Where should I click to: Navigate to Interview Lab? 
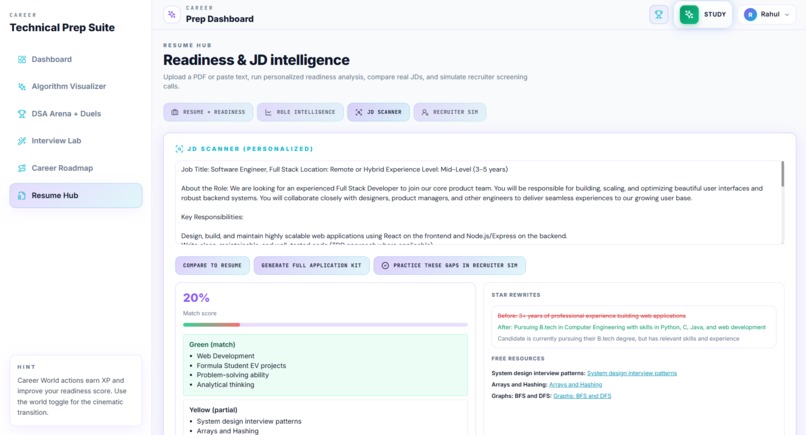pyautogui.click(x=76, y=141)
